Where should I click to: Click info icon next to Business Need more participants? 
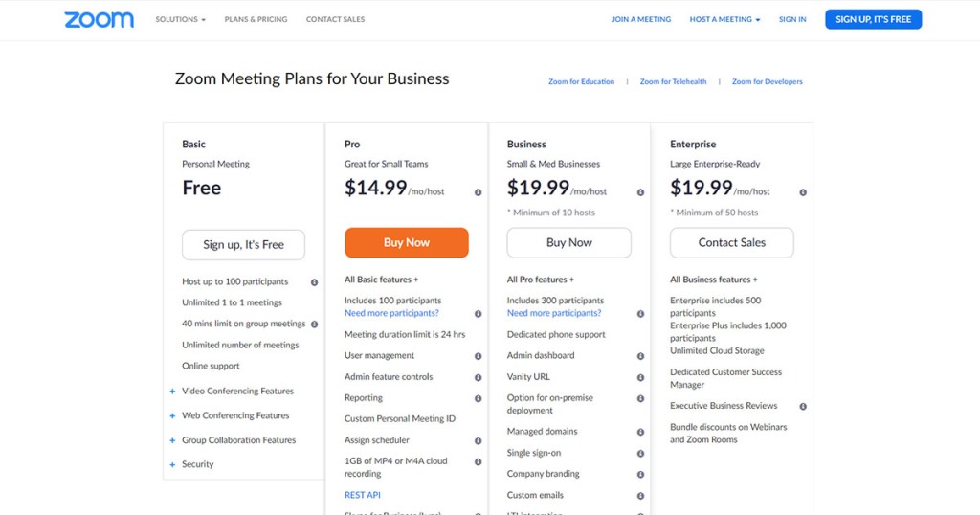pos(640,314)
